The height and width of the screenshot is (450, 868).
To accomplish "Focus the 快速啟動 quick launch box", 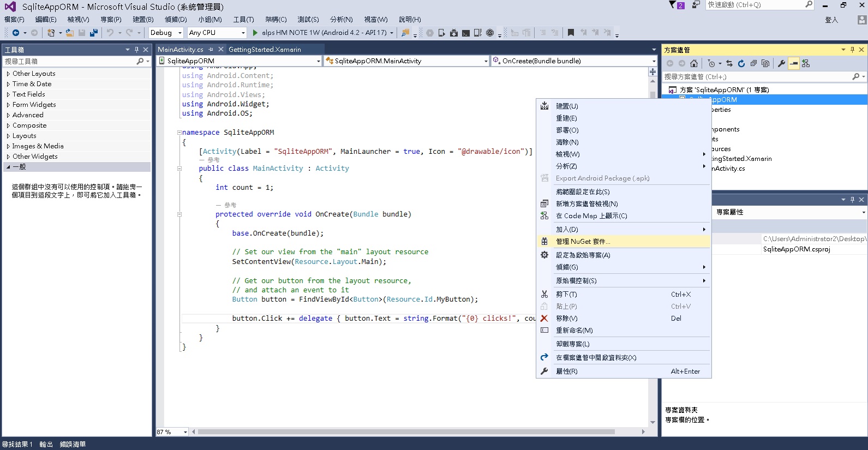I will point(755,5).
